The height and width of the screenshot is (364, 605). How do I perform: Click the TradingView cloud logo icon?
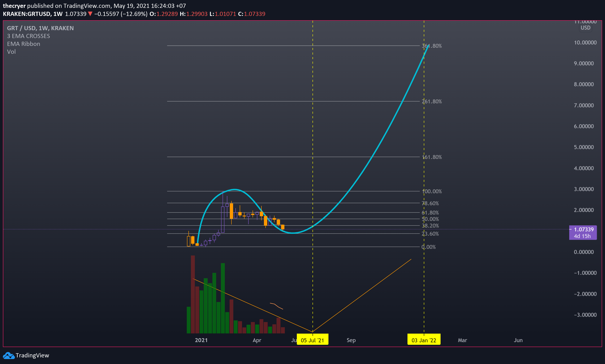coord(9,355)
